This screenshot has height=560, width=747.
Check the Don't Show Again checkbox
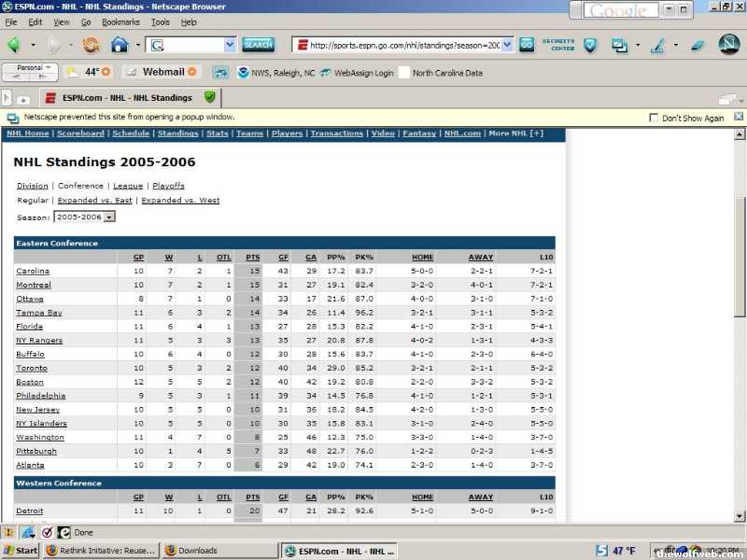pyautogui.click(x=654, y=119)
